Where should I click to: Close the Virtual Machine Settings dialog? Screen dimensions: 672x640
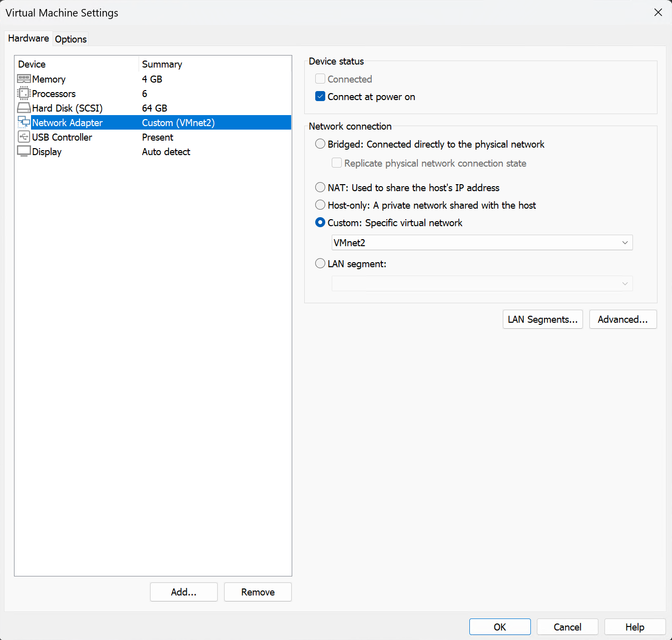(x=658, y=13)
